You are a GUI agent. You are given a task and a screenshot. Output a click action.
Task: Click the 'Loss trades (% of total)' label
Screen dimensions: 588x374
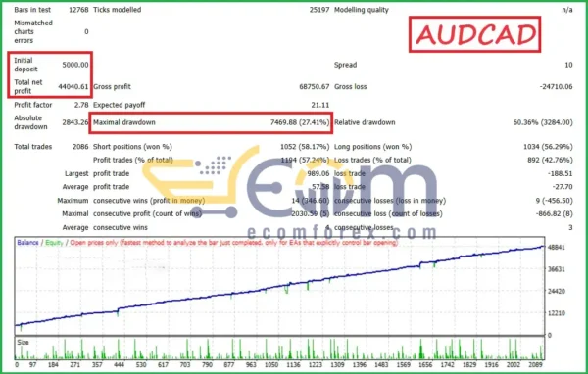point(372,160)
